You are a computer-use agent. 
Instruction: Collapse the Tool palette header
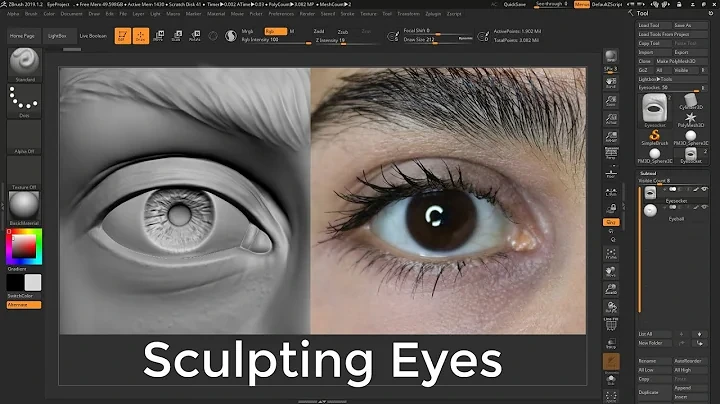(642, 13)
